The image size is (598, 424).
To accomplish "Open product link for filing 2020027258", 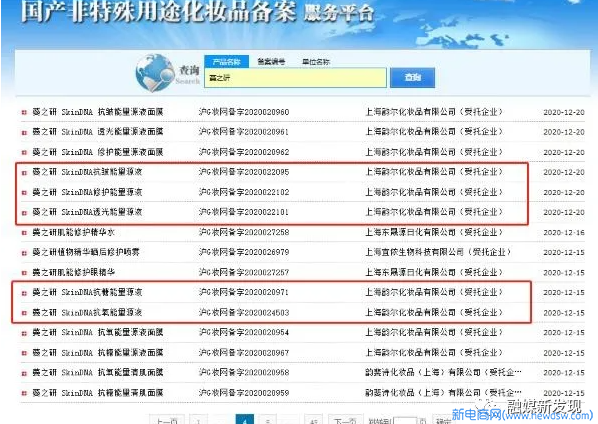I will 73,232.
